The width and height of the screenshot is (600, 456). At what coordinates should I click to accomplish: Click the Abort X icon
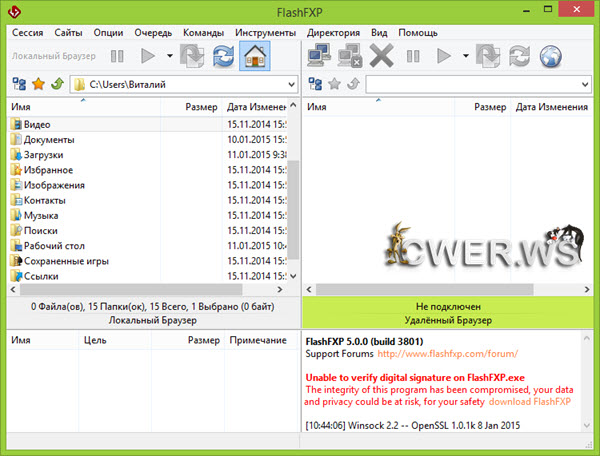381,56
